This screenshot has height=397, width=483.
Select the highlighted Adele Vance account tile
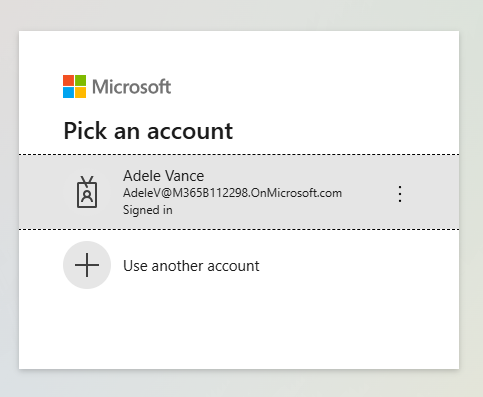(x=239, y=192)
